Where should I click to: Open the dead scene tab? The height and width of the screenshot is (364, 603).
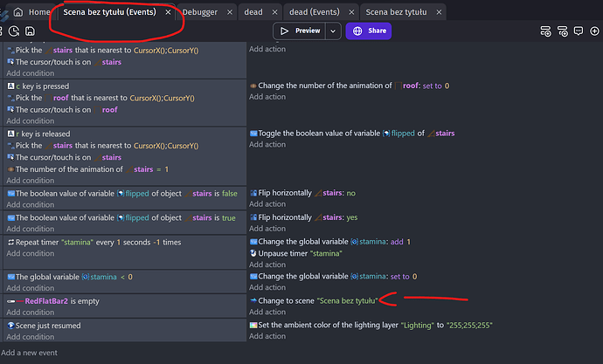254,12
